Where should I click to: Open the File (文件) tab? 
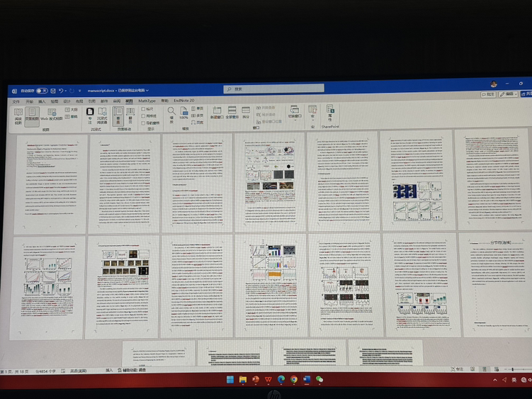(x=16, y=101)
